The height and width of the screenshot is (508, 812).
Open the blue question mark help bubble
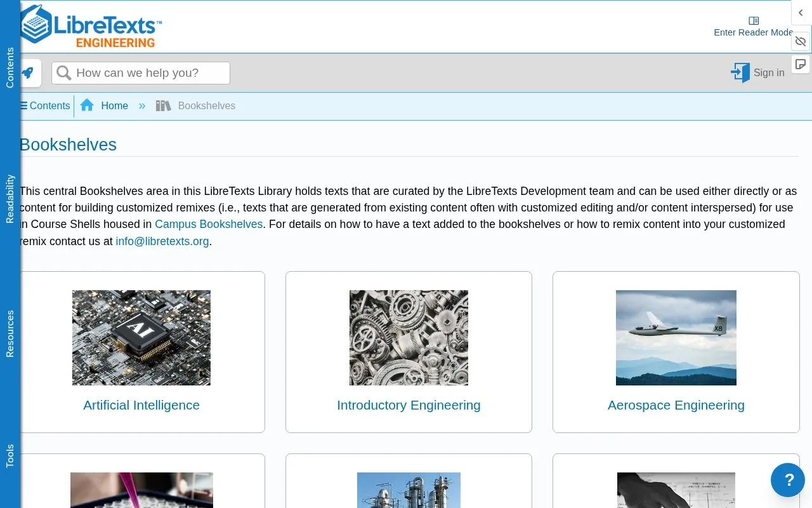coord(788,480)
